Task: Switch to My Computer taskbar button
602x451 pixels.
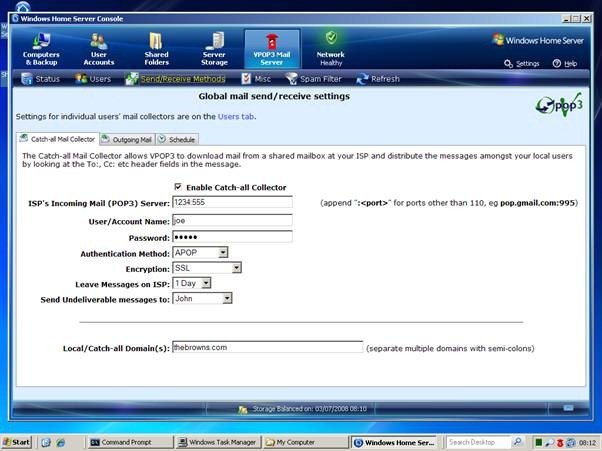Action: pyautogui.click(x=305, y=442)
